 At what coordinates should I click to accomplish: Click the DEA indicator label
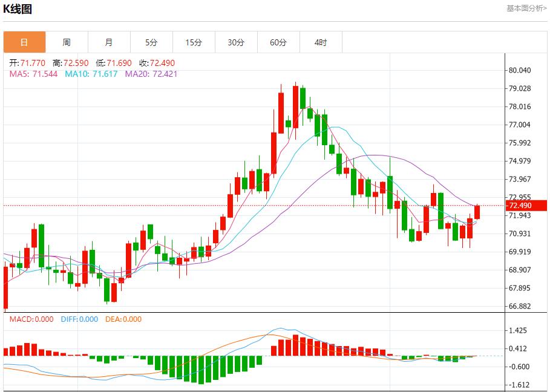pos(123,319)
